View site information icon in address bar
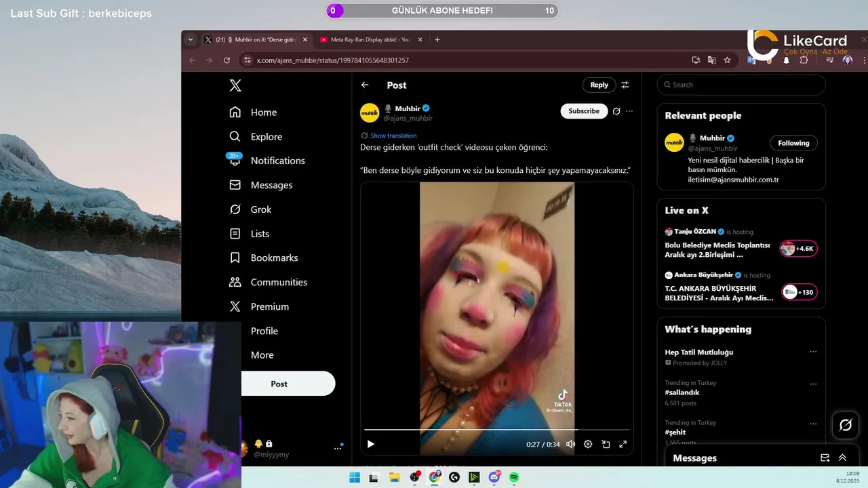Viewport: 868px width, 488px height. [248, 60]
